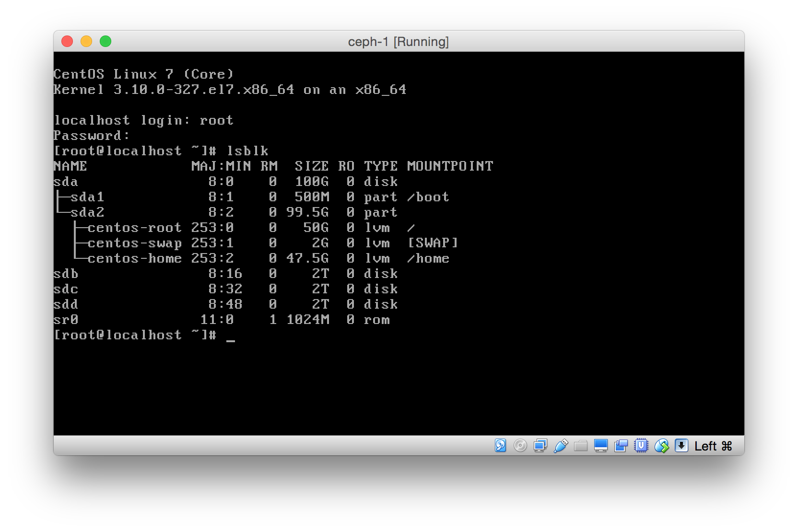
Task: Click the video capture indicator
Action: click(621, 446)
